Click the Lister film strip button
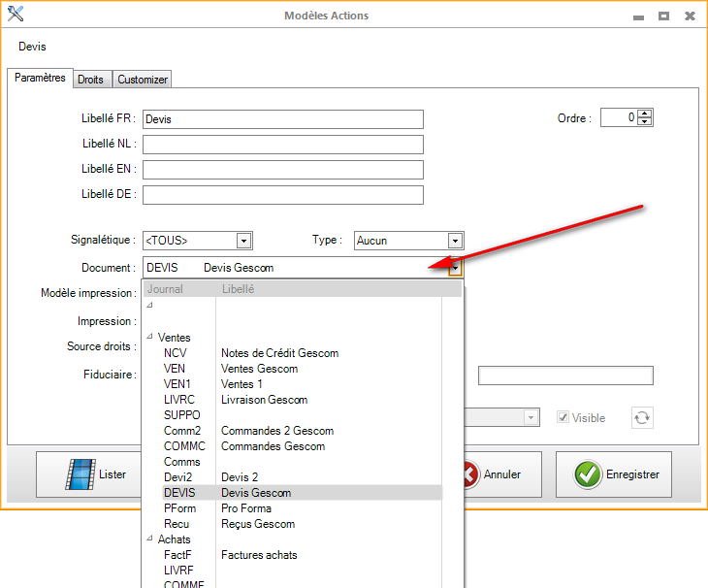This screenshot has height=588, width=708. point(95,474)
